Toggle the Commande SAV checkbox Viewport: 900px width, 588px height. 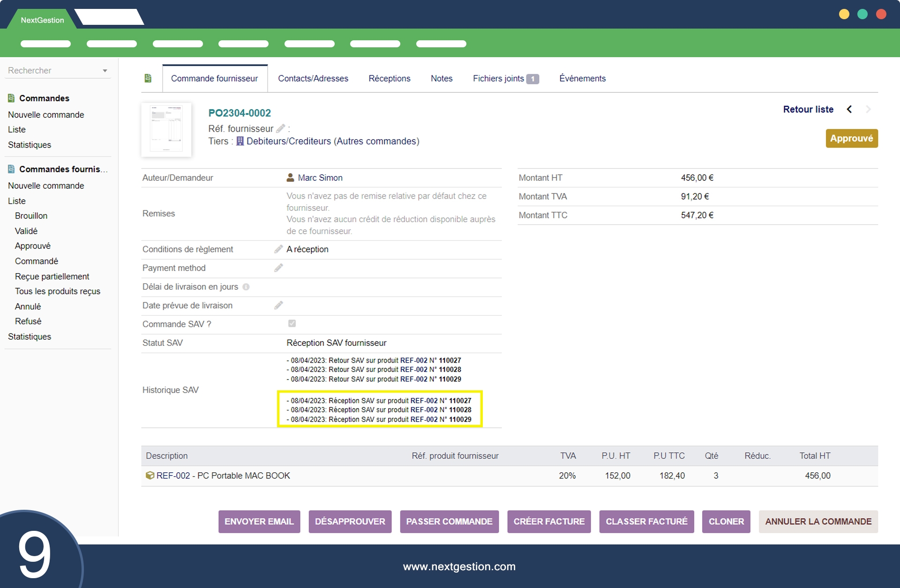point(292,324)
